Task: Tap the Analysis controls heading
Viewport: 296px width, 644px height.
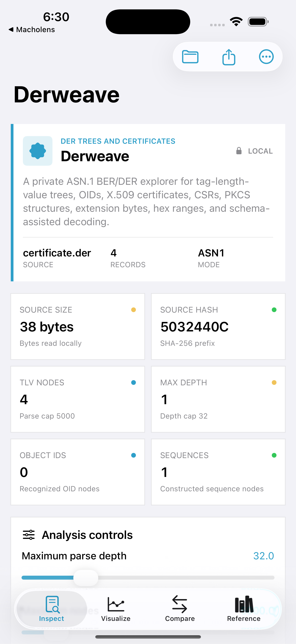Action: click(x=87, y=535)
